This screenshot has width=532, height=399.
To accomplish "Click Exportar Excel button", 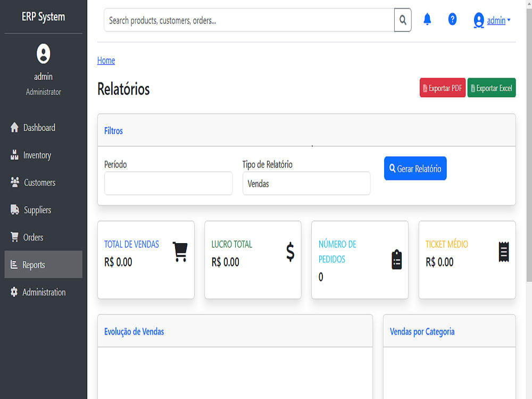I will pos(491,88).
